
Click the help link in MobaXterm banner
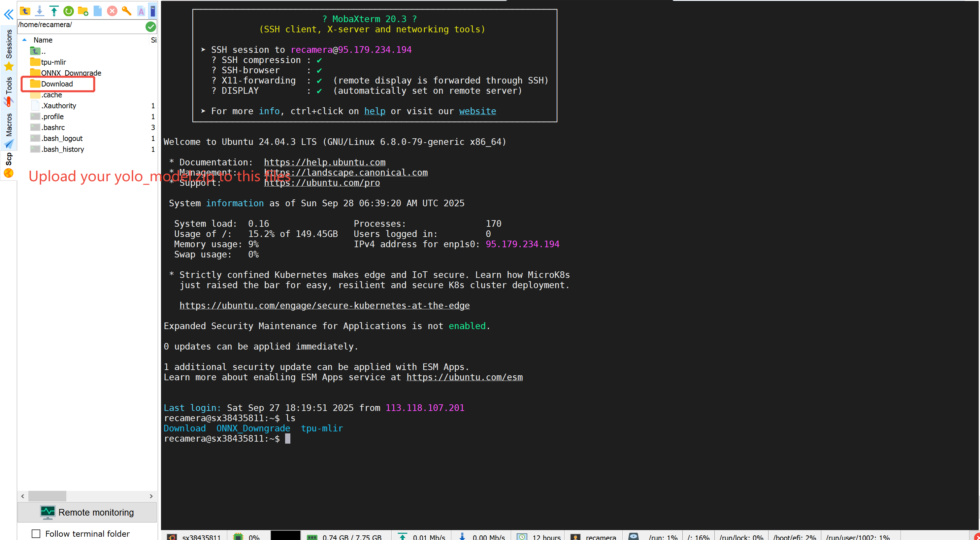pos(375,111)
